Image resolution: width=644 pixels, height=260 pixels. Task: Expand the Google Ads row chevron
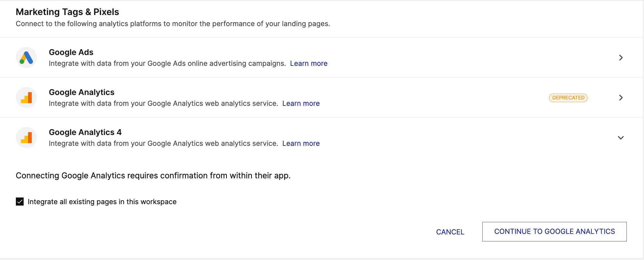pos(621,57)
